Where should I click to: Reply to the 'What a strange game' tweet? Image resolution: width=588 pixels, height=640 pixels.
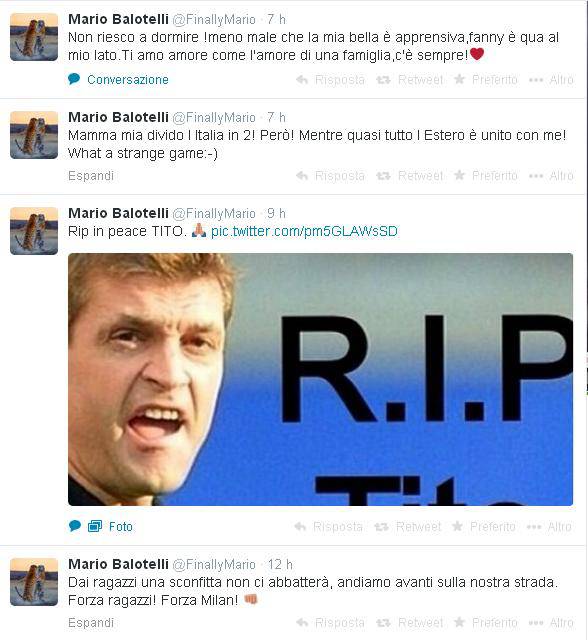(x=331, y=176)
